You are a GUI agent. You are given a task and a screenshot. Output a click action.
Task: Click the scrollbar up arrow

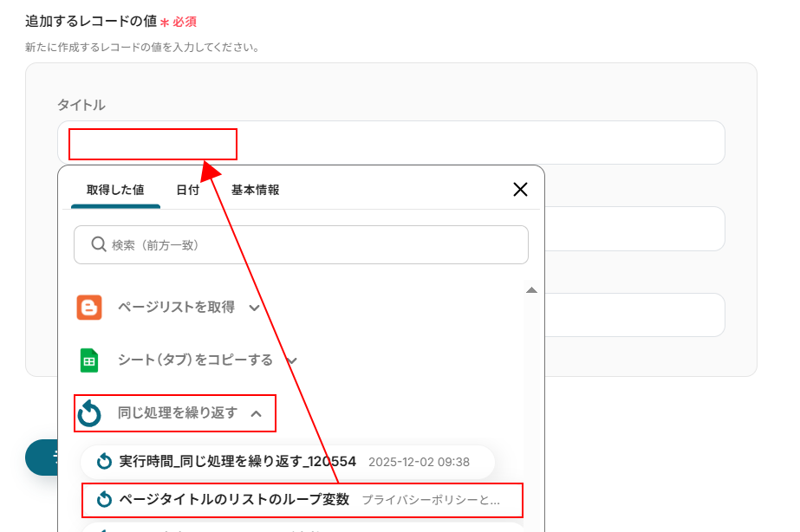point(531,290)
